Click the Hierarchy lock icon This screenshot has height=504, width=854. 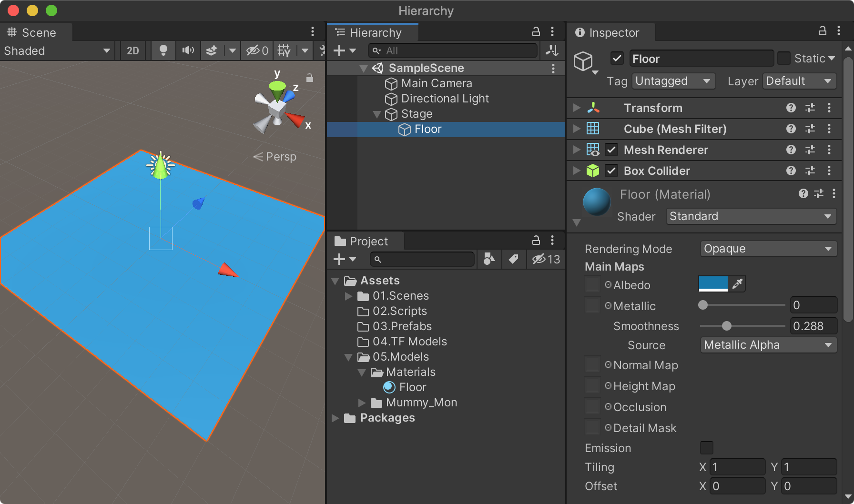pos(536,32)
